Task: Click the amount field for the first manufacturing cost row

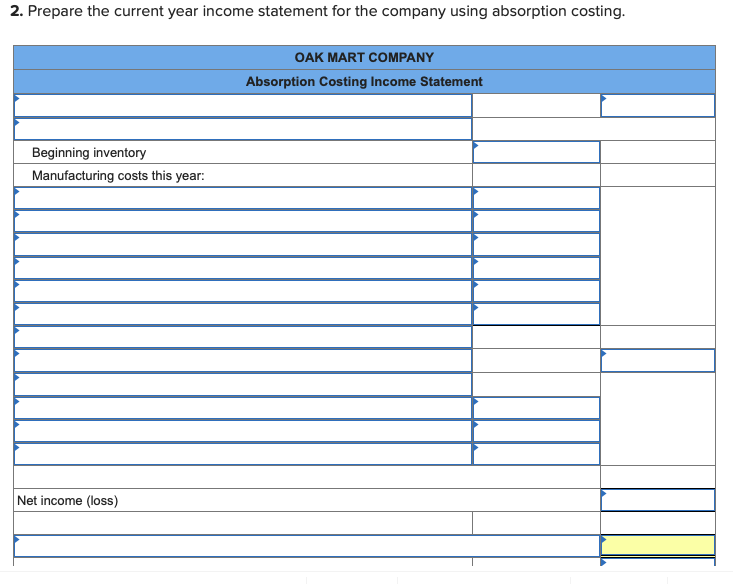Action: 536,198
